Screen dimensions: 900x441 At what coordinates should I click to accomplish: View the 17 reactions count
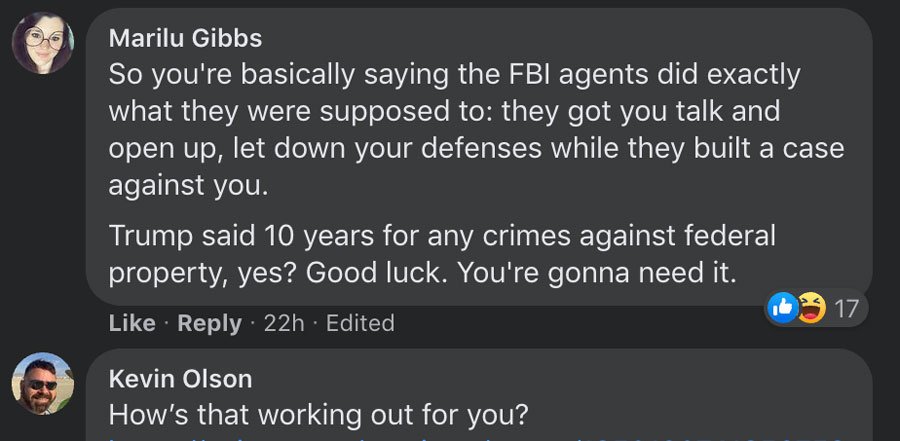tap(846, 309)
